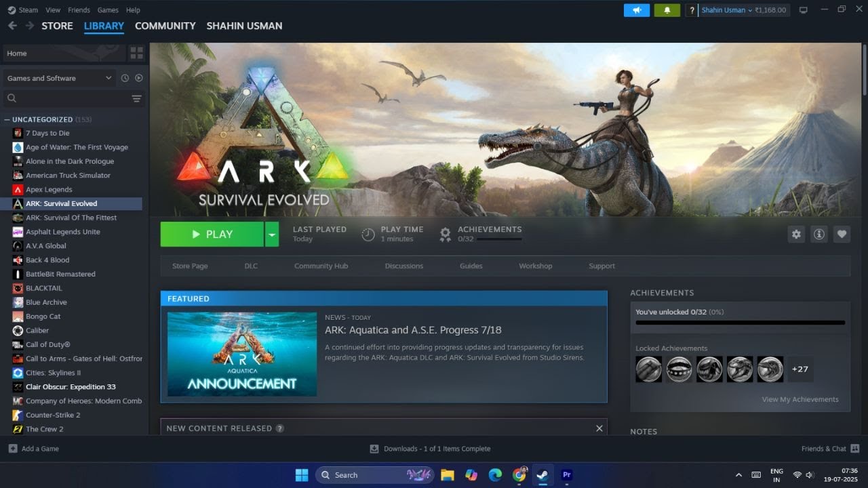The height and width of the screenshot is (488, 868).
Task: Open ARK game settings gear icon
Action: (796, 234)
